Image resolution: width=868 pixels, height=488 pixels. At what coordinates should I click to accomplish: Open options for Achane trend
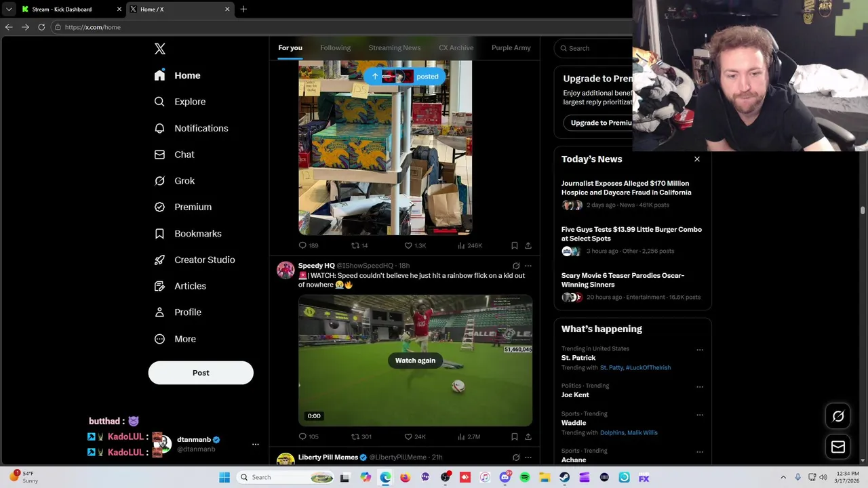coord(700,452)
